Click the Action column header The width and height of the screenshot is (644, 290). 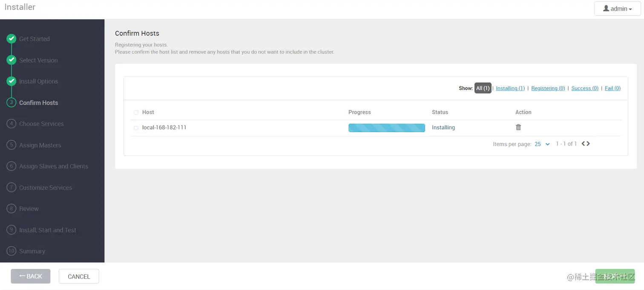(x=523, y=112)
